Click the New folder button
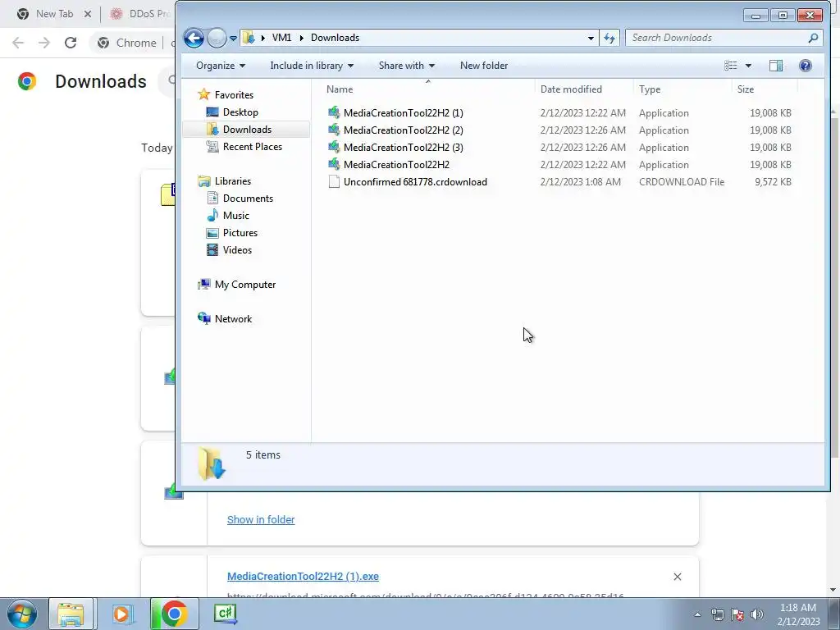Screen dimensions: 840x630 (484, 66)
